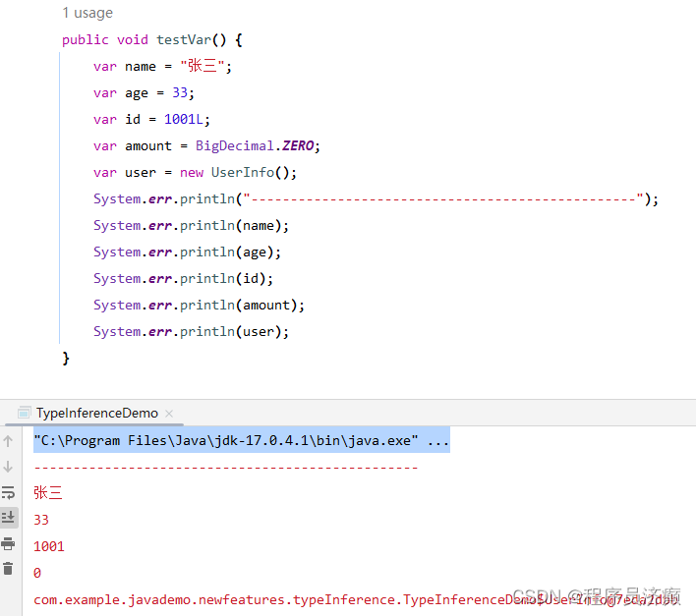Click the 张三 string literal in code
This screenshot has height=616, width=696.
203,66
